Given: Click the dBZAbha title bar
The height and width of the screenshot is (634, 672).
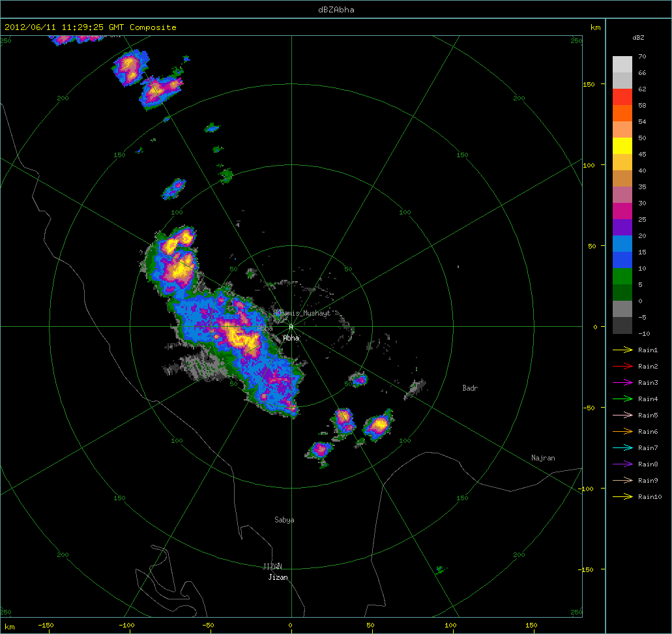Looking at the screenshot, I should pyautogui.click(x=336, y=9).
